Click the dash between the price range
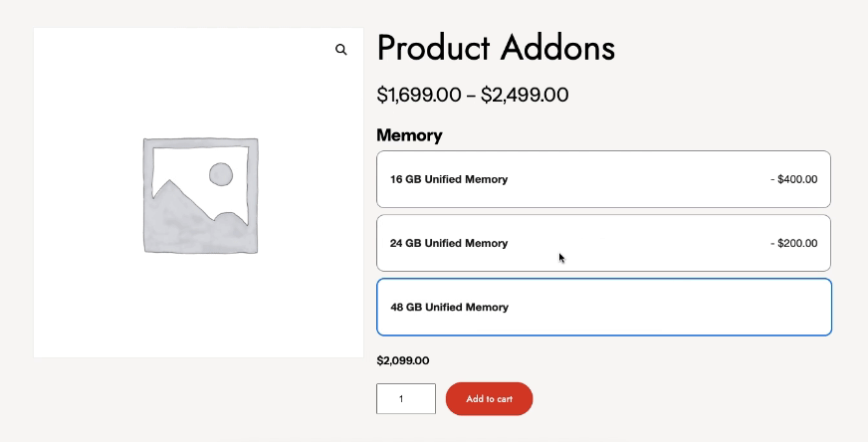This screenshot has height=442, width=868. pyautogui.click(x=471, y=97)
